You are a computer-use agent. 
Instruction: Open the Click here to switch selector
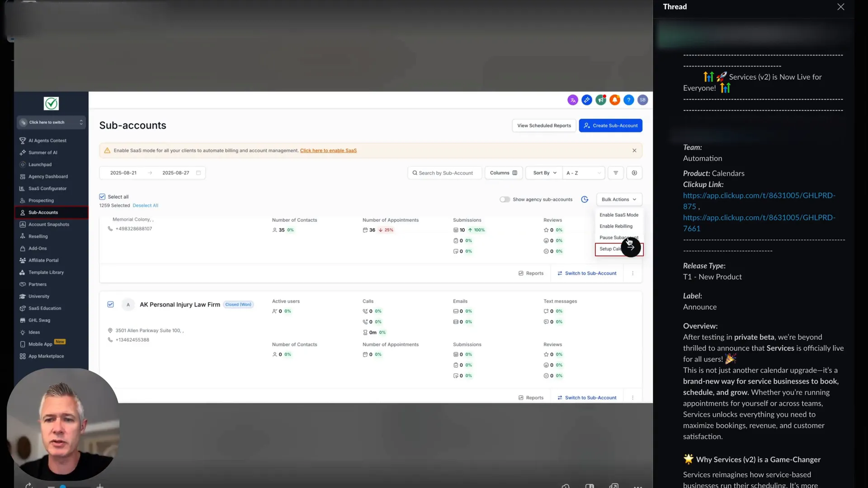51,122
